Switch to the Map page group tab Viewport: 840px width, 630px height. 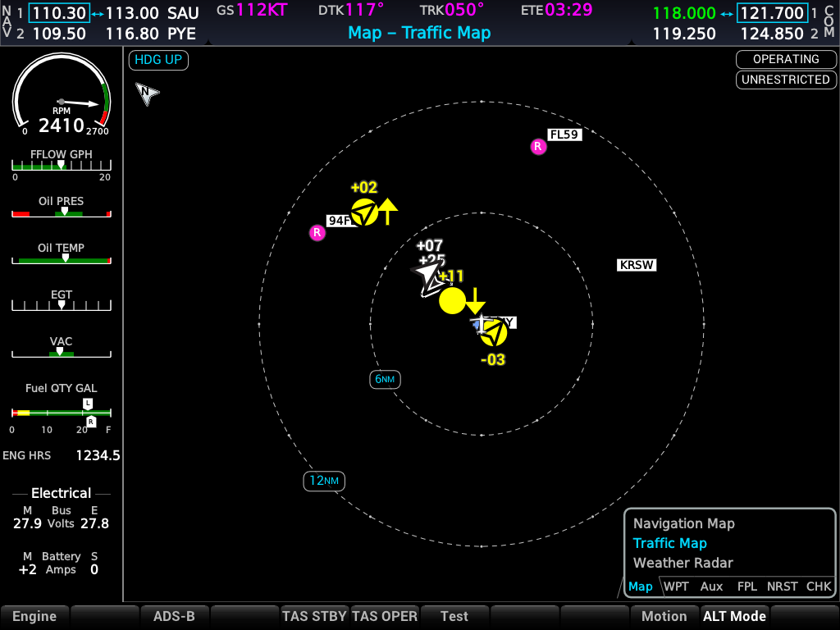pos(640,587)
